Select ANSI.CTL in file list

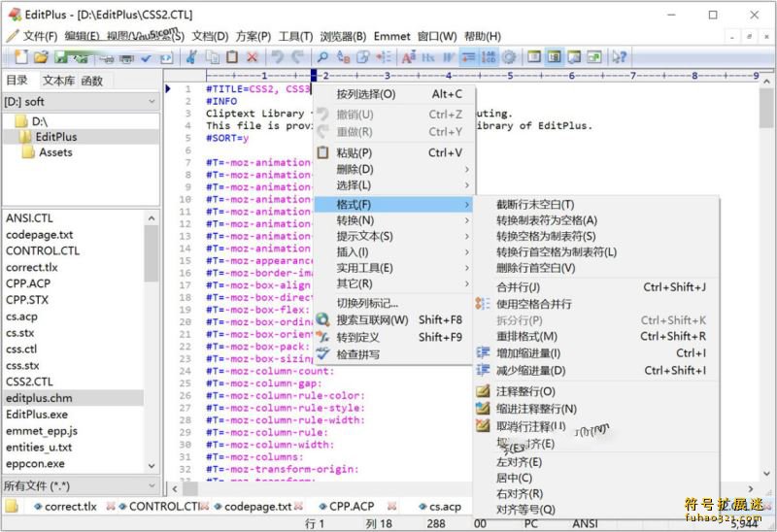[x=29, y=218]
